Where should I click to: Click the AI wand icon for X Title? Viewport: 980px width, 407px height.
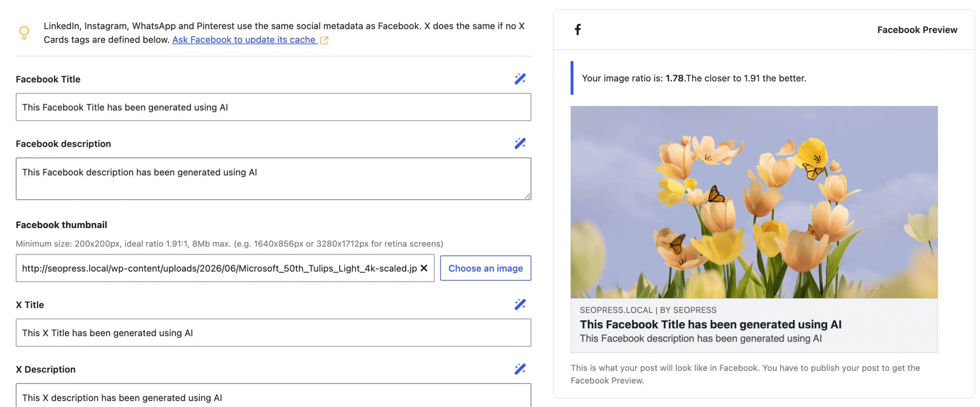coord(520,305)
